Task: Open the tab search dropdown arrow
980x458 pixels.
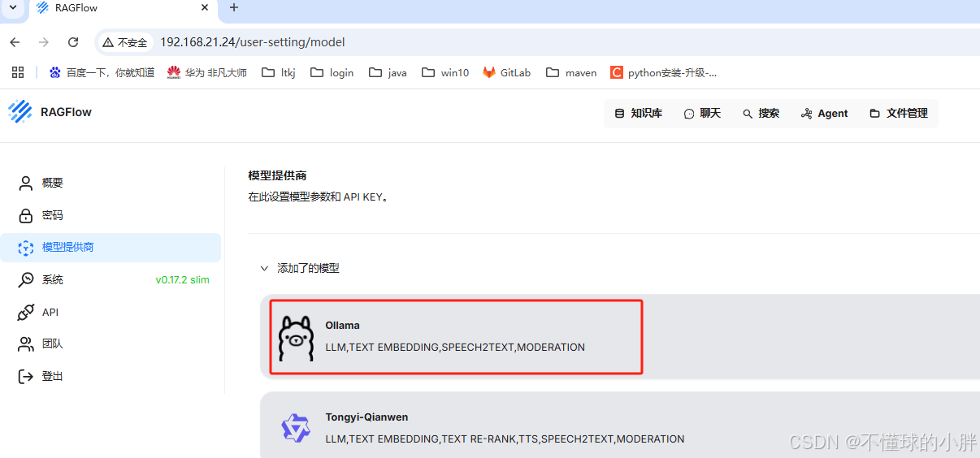Action: pyautogui.click(x=12, y=7)
